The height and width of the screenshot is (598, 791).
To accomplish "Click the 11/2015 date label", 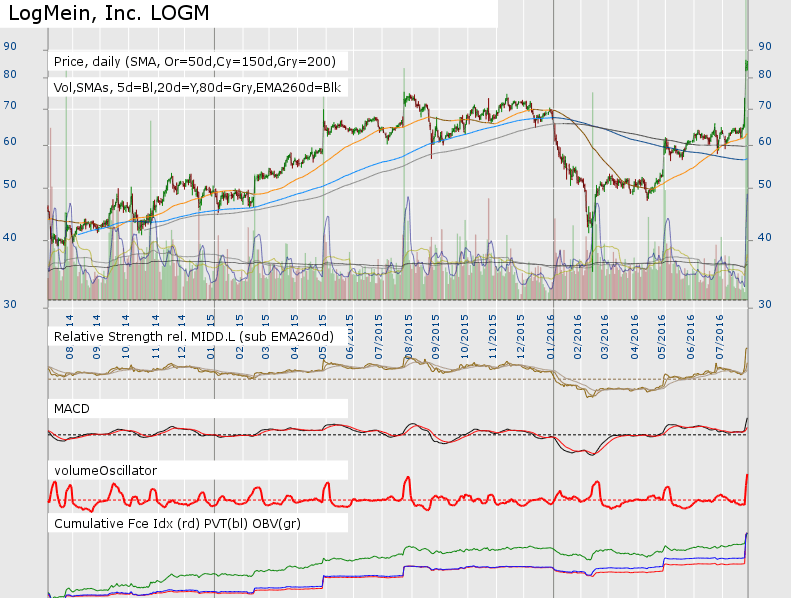I will [492, 337].
